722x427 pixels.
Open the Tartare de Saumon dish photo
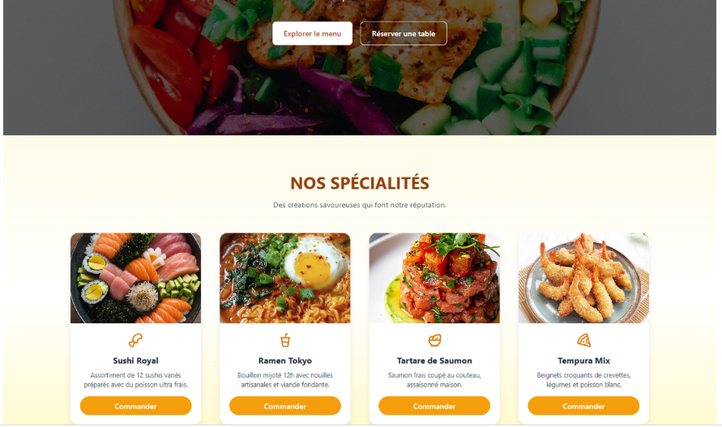[x=434, y=278]
